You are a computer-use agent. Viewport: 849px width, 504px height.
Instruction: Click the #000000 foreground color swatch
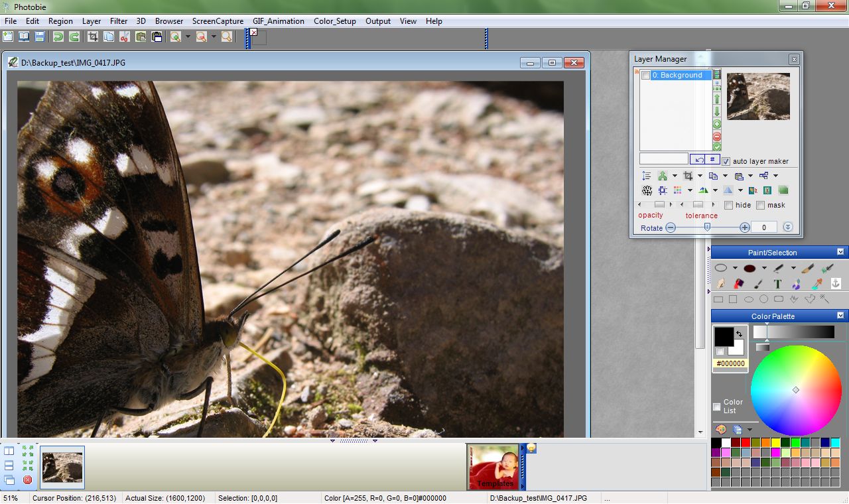click(x=723, y=338)
